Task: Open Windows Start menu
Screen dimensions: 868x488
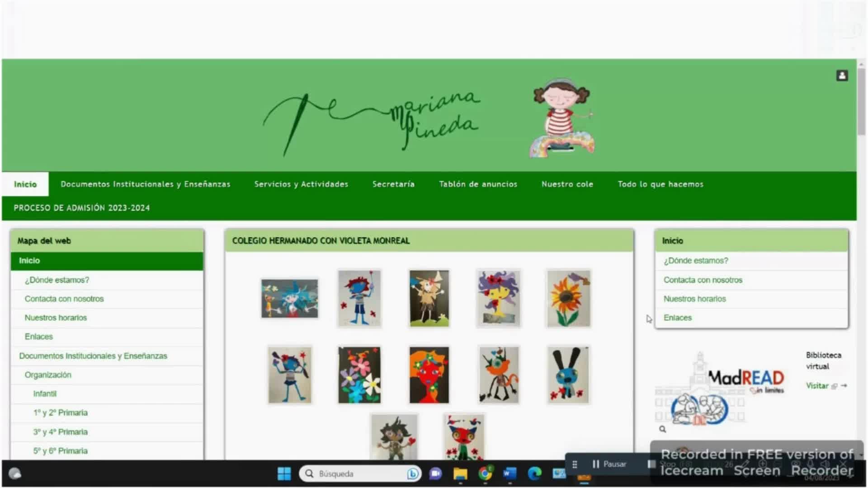Action: [x=284, y=474]
